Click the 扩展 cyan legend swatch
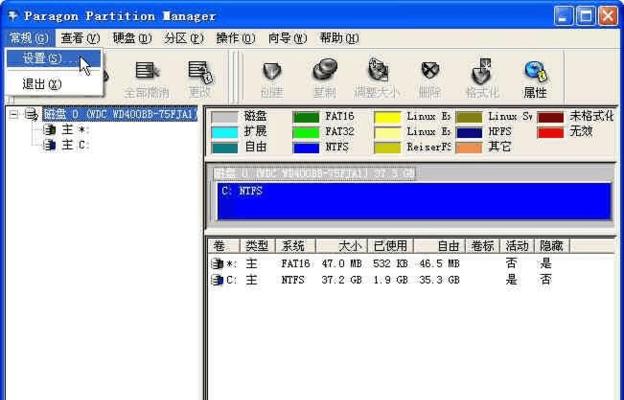 pyautogui.click(x=225, y=132)
